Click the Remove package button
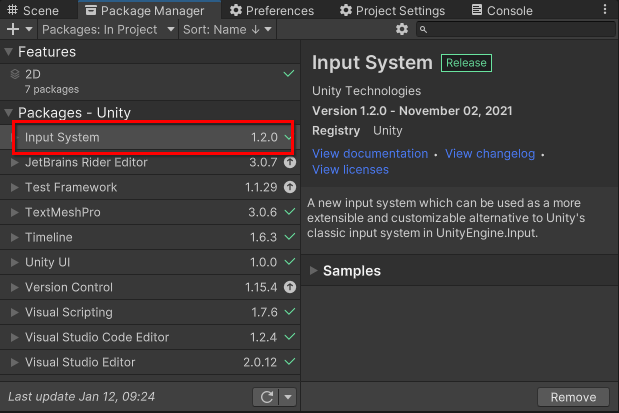The image size is (619, 413). 573,397
